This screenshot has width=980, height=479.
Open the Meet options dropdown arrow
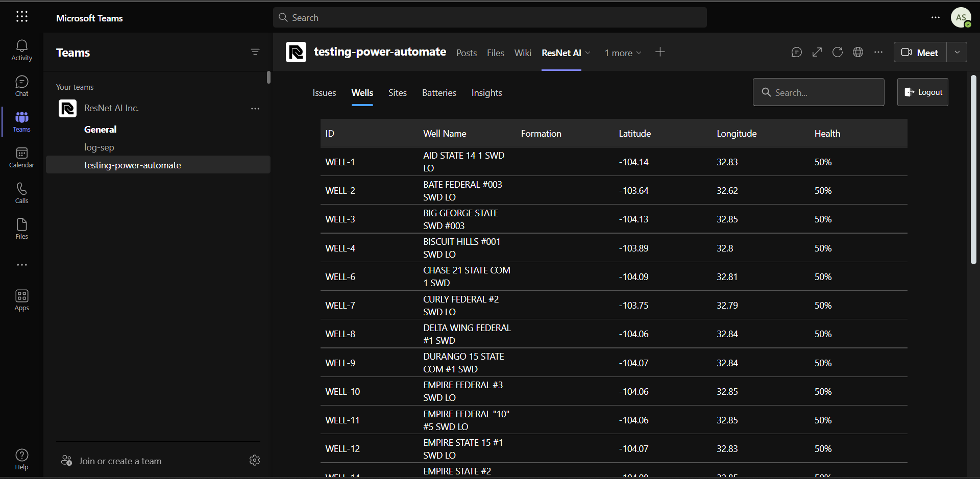click(957, 52)
